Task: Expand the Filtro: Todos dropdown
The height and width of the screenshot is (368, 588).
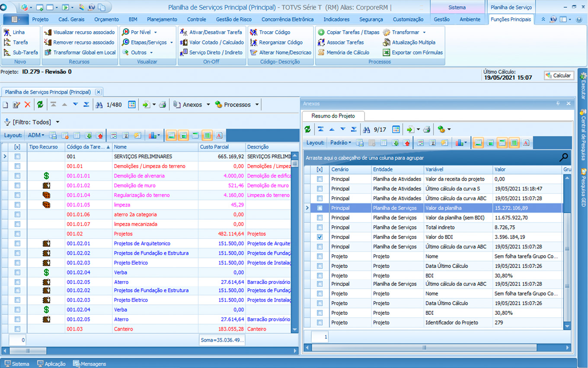Action: [x=58, y=122]
